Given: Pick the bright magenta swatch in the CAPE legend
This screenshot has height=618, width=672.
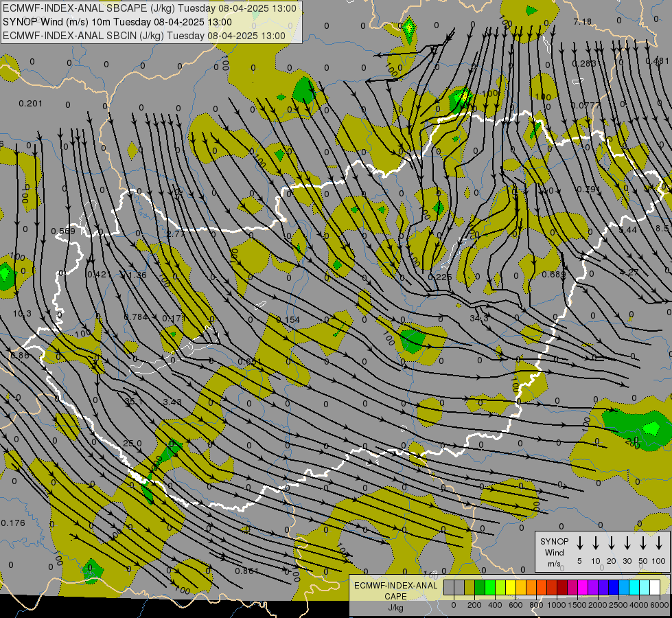Looking at the screenshot, I should point(583,587).
